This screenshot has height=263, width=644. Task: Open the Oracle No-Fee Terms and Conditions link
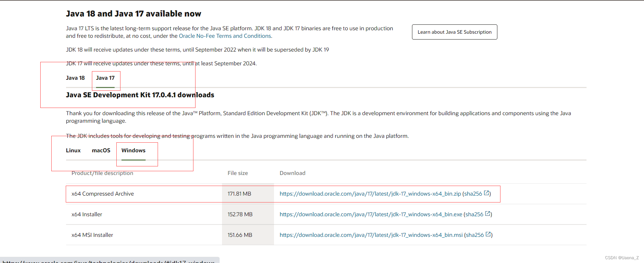225,36
